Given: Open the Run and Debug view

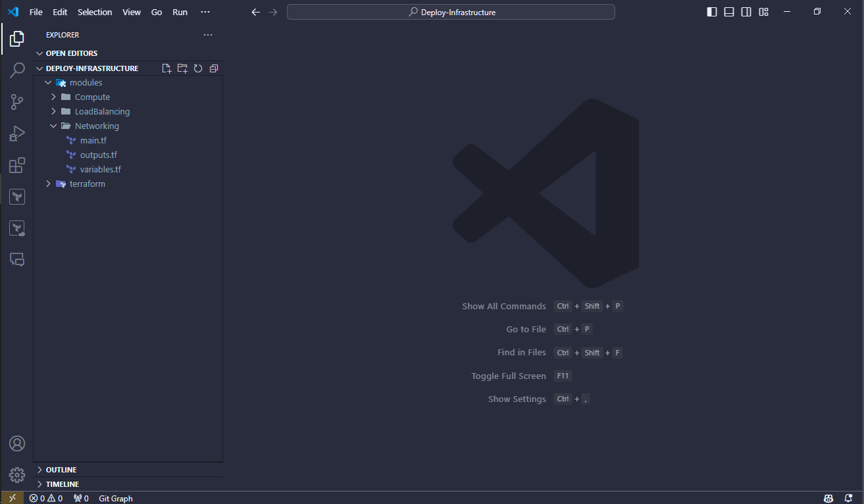Looking at the screenshot, I should coord(17,134).
